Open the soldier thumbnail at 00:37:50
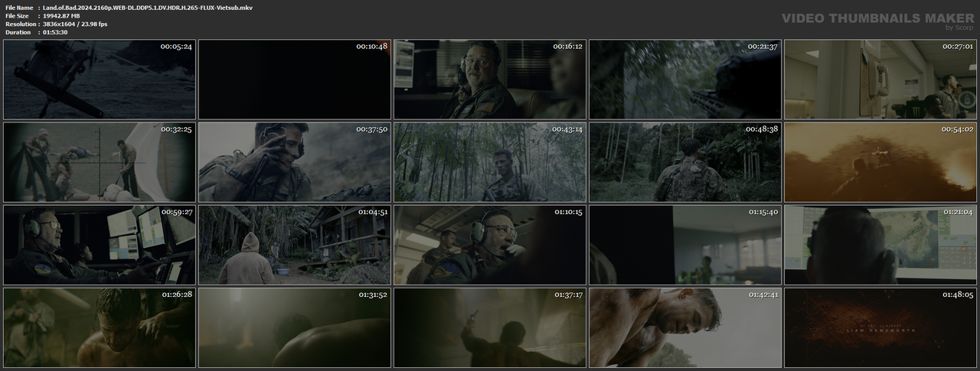The image size is (980, 371). tap(295, 162)
